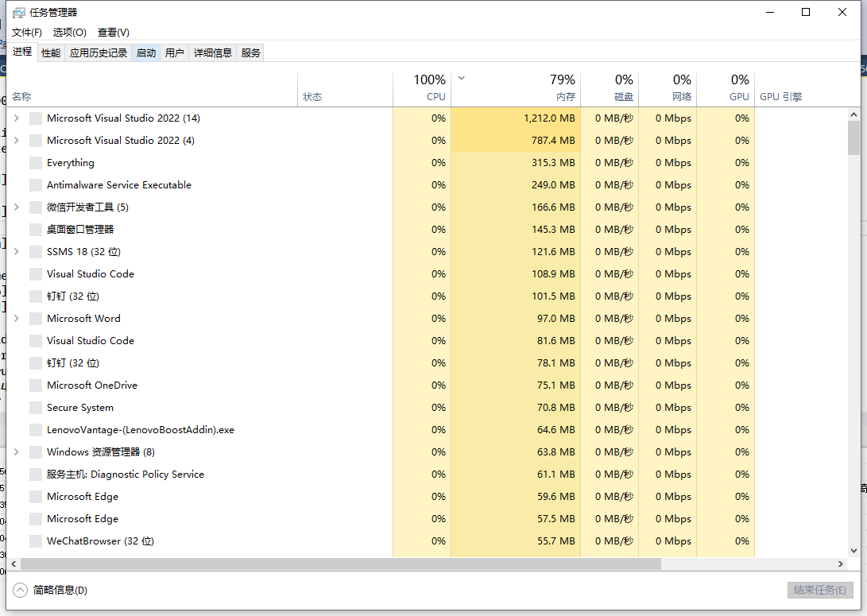Switch to the 启动 tab
The width and height of the screenshot is (867, 616).
pos(146,52)
